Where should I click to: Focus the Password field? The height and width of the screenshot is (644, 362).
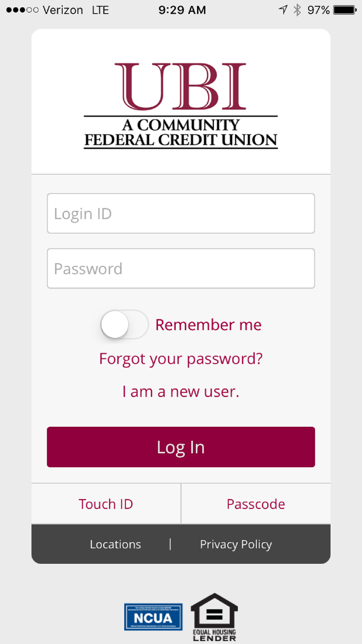pos(181,269)
